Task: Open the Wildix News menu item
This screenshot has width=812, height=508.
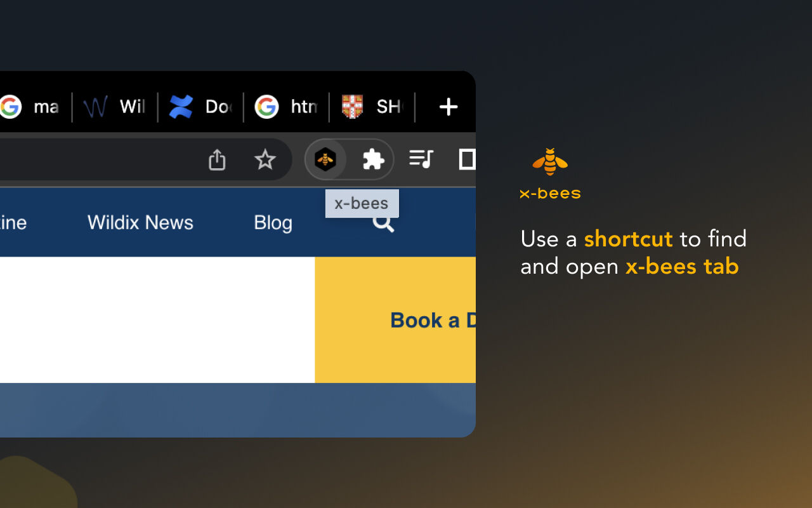Action: [140, 222]
